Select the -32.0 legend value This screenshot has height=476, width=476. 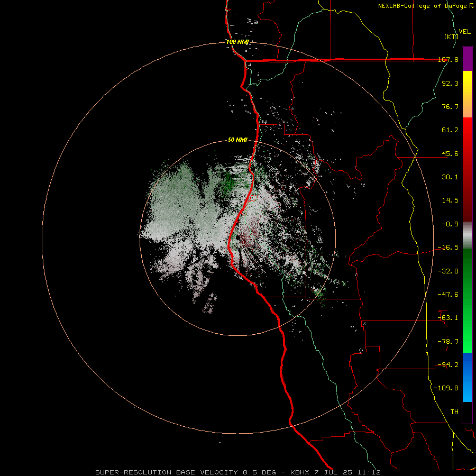tap(448, 271)
